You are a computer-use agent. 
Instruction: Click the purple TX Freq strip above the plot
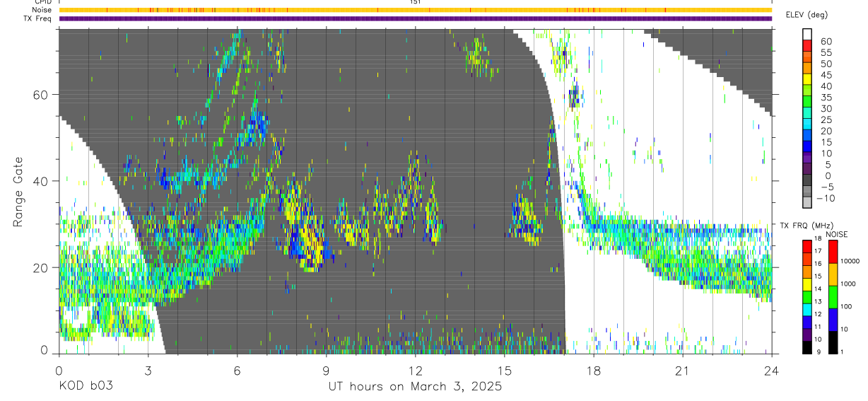point(415,18)
